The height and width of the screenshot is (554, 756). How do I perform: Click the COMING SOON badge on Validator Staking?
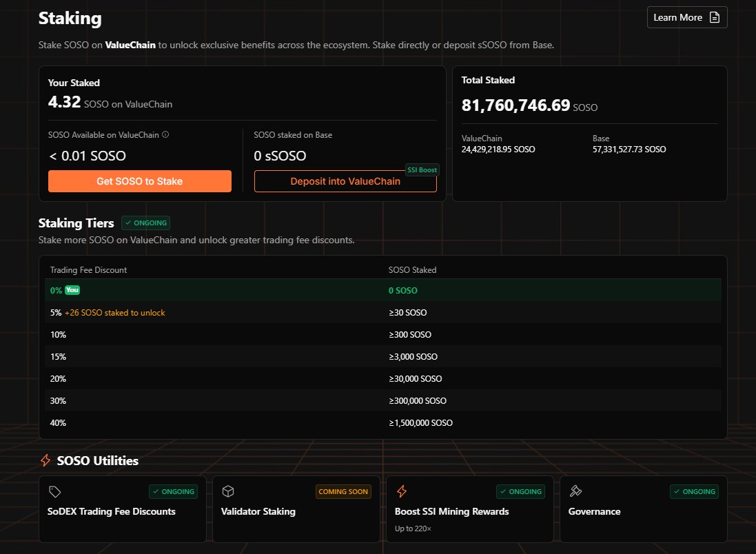343,491
